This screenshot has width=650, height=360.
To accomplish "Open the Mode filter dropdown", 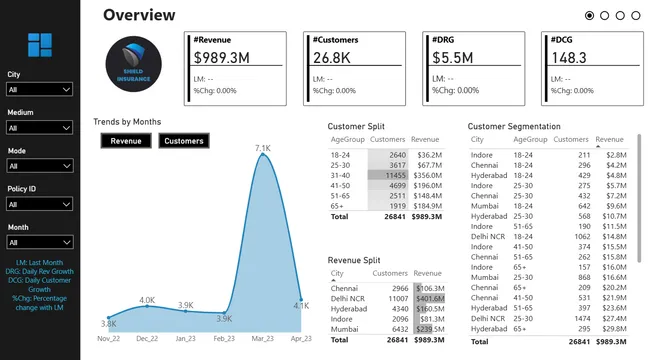I will (x=39, y=166).
